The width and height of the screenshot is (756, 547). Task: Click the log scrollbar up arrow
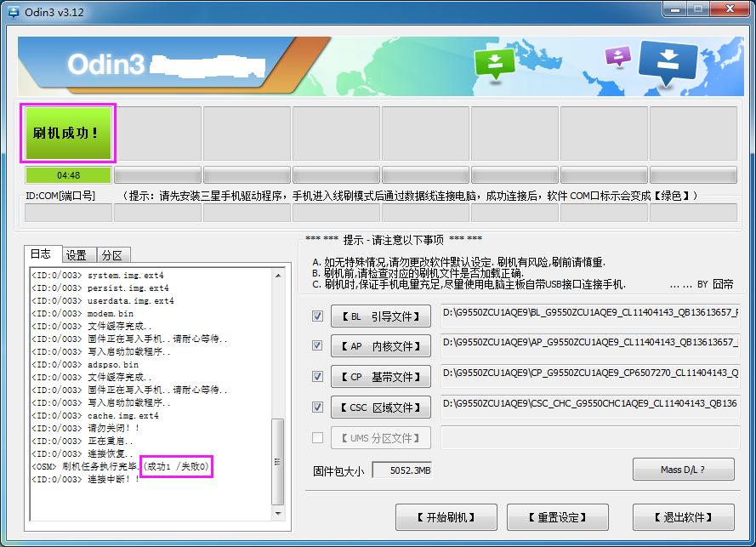(278, 275)
